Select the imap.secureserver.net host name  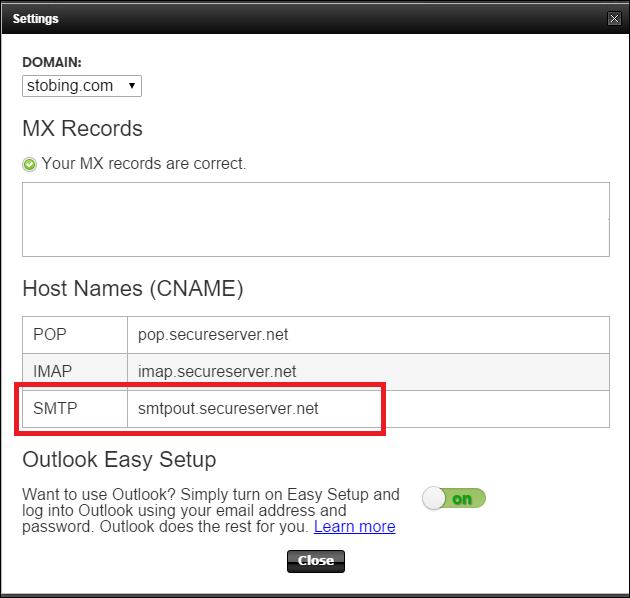(x=217, y=372)
